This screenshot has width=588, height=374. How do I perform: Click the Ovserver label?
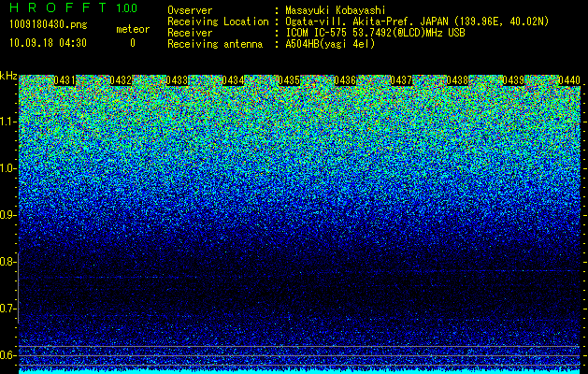tap(190, 10)
